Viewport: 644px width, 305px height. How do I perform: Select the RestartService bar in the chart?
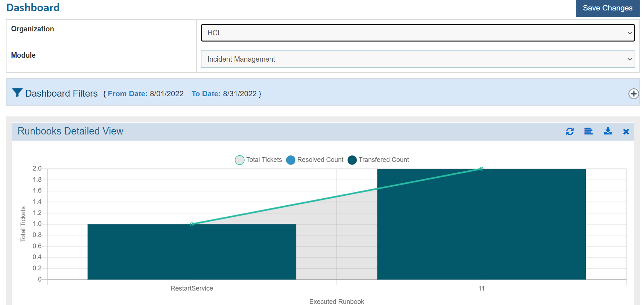(192, 252)
